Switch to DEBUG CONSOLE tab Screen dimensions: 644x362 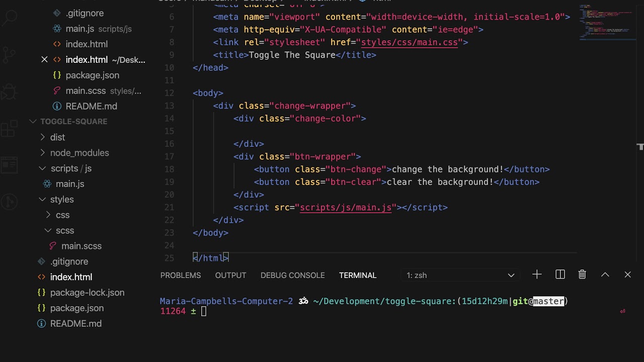(x=292, y=276)
